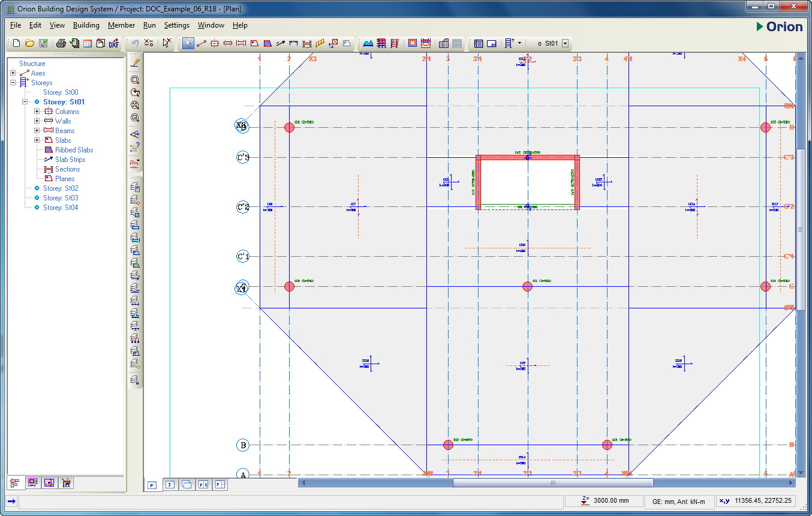Expand the Beams tree node

pyautogui.click(x=37, y=131)
